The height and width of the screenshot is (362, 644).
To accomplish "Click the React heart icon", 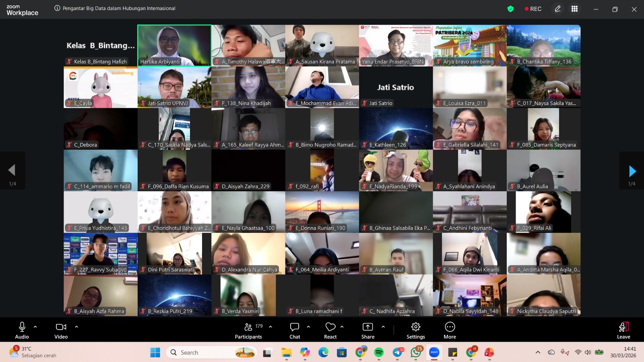I will pos(330,330).
